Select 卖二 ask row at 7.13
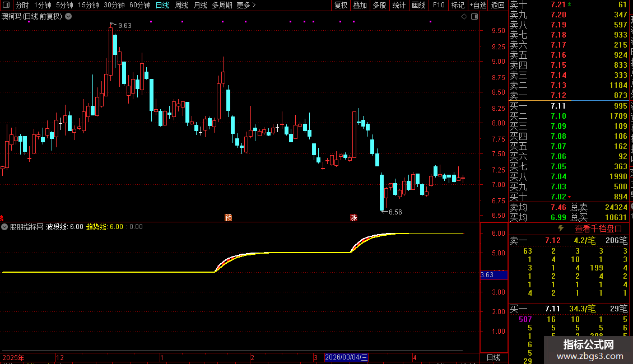Viewport: 633px width, 364px height. [x=569, y=85]
